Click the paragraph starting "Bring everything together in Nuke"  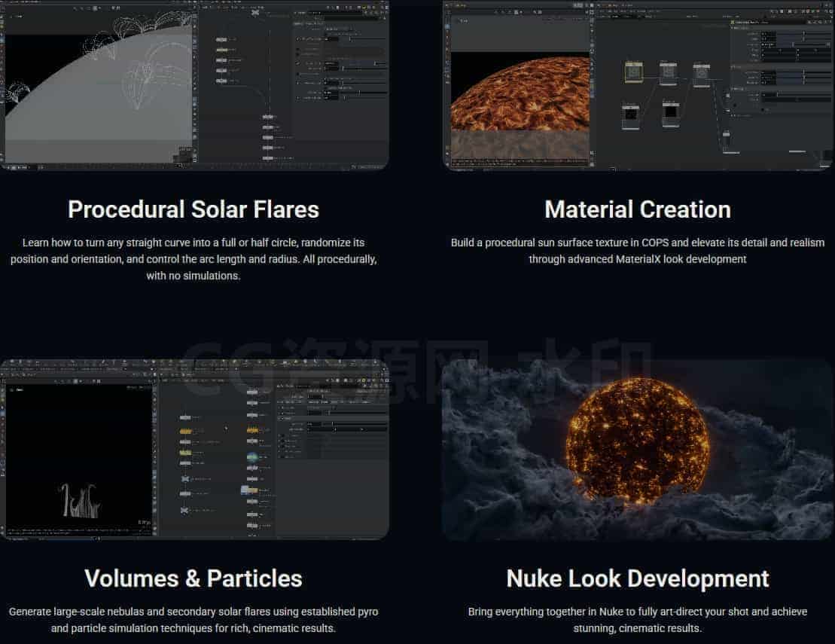tap(638, 619)
